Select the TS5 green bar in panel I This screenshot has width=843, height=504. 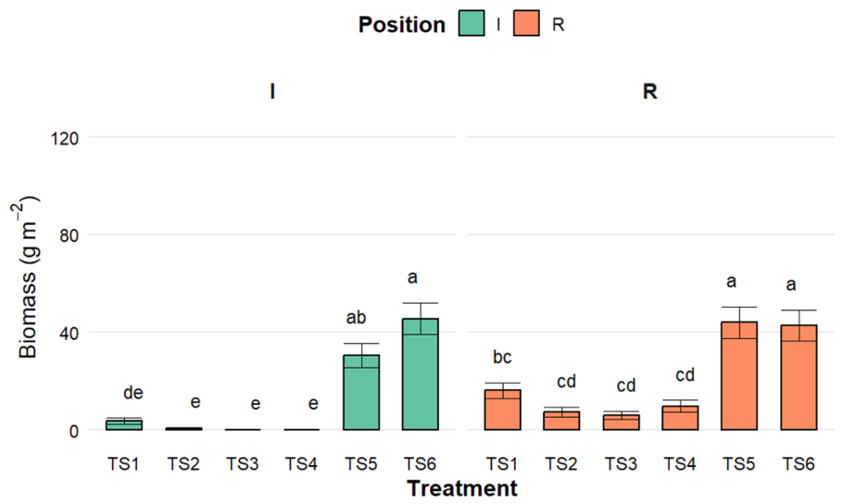coord(361,393)
